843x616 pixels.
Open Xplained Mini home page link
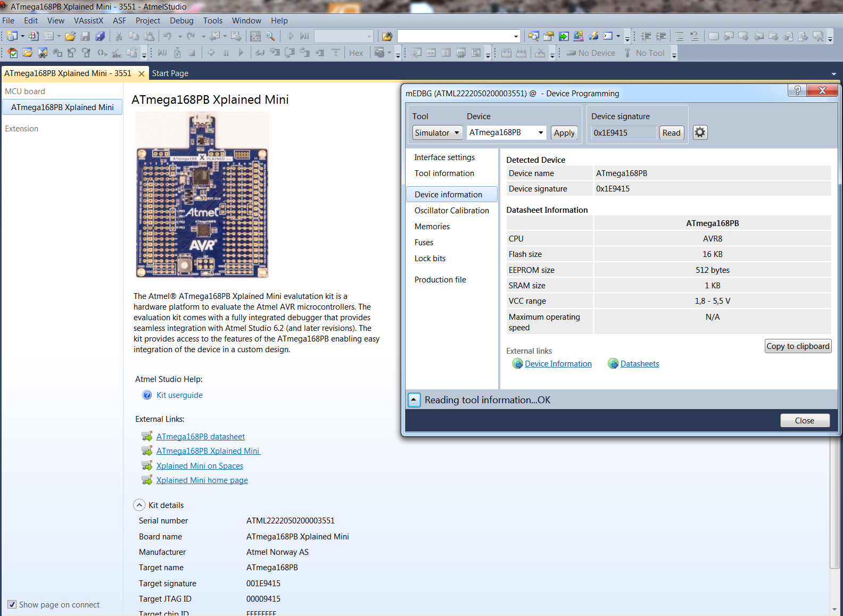click(202, 480)
